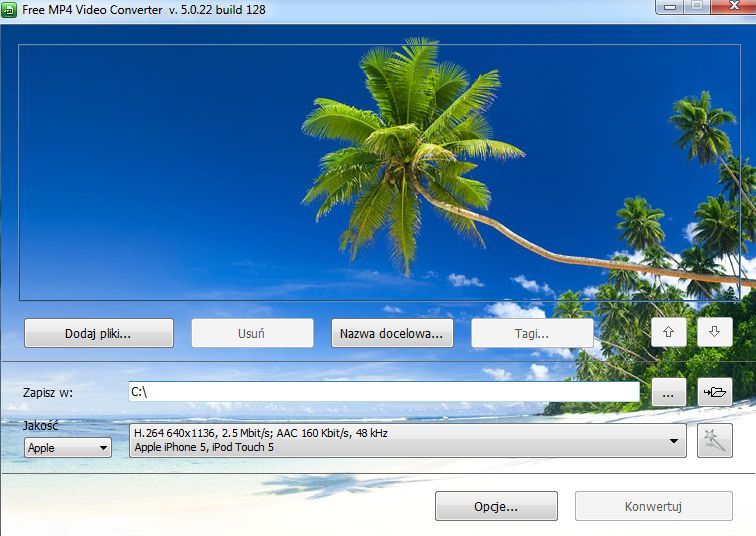Click the Dodaj pliki... button
The height and width of the screenshot is (536, 756).
[99, 333]
